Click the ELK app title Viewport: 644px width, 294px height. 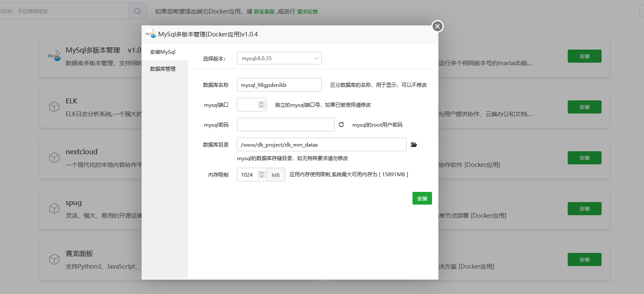tap(72, 101)
